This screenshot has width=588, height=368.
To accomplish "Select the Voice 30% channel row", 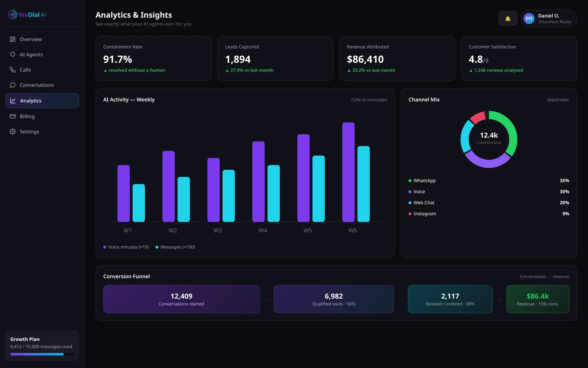I will [x=489, y=192].
